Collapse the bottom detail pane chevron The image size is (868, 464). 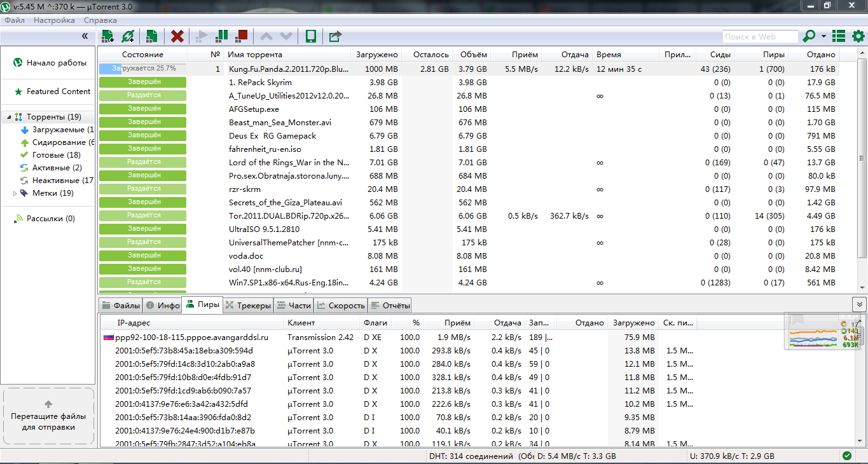(859, 304)
